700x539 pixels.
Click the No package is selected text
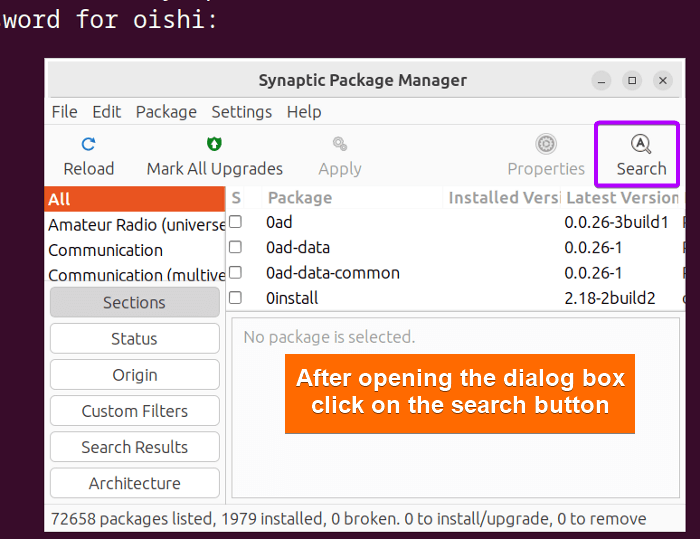(x=329, y=337)
